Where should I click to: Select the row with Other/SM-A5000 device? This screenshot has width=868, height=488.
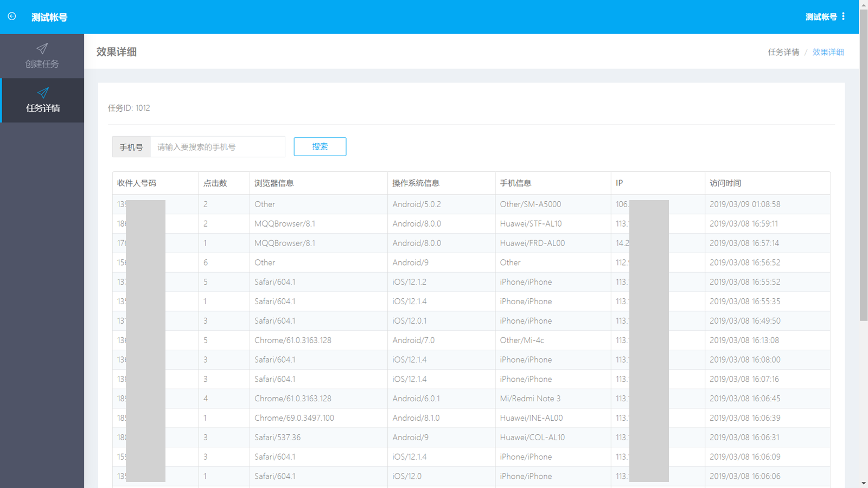click(x=530, y=204)
